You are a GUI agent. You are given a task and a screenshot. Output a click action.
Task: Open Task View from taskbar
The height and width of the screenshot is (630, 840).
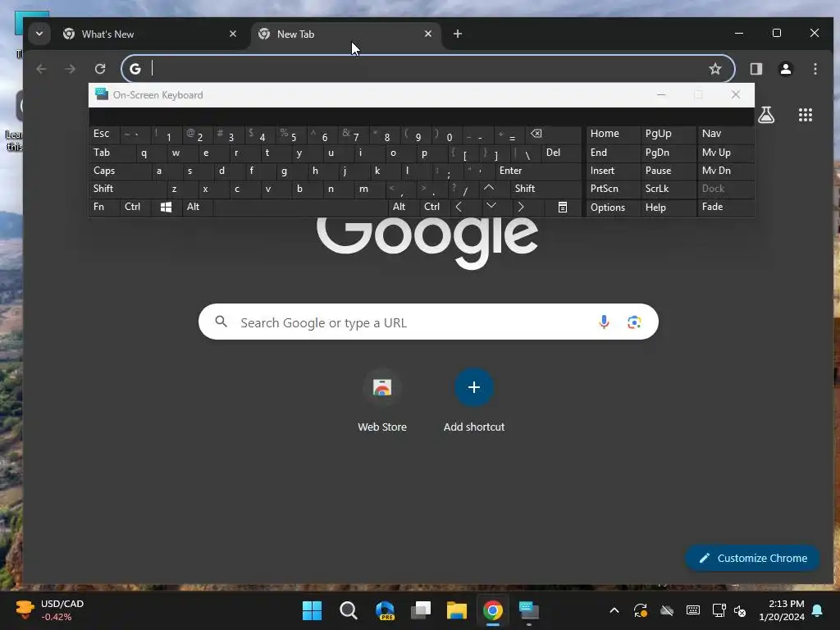click(421, 610)
